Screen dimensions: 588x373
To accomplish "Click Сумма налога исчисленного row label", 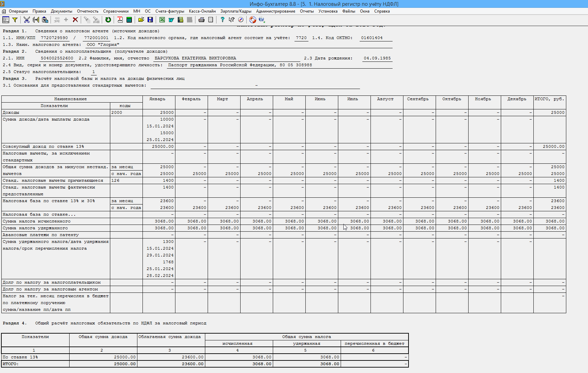I will [37, 221].
